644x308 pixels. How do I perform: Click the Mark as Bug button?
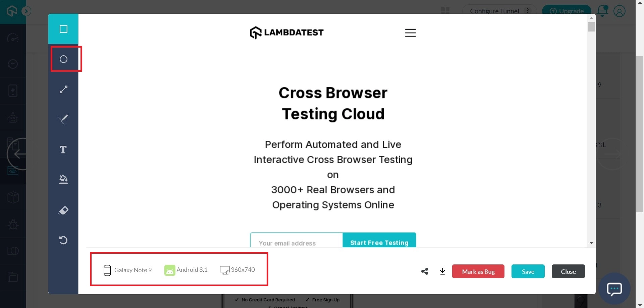478,271
